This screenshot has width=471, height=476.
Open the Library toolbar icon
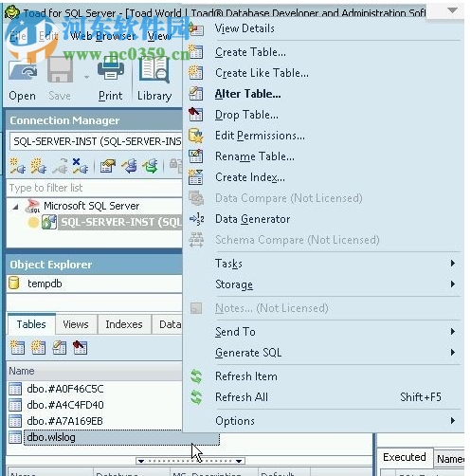pos(154,70)
